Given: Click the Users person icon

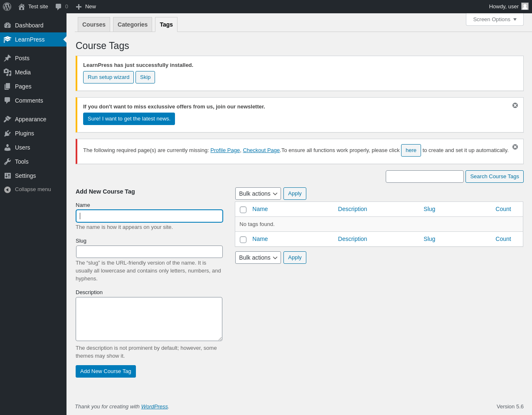Looking at the screenshot, I should (7, 147).
